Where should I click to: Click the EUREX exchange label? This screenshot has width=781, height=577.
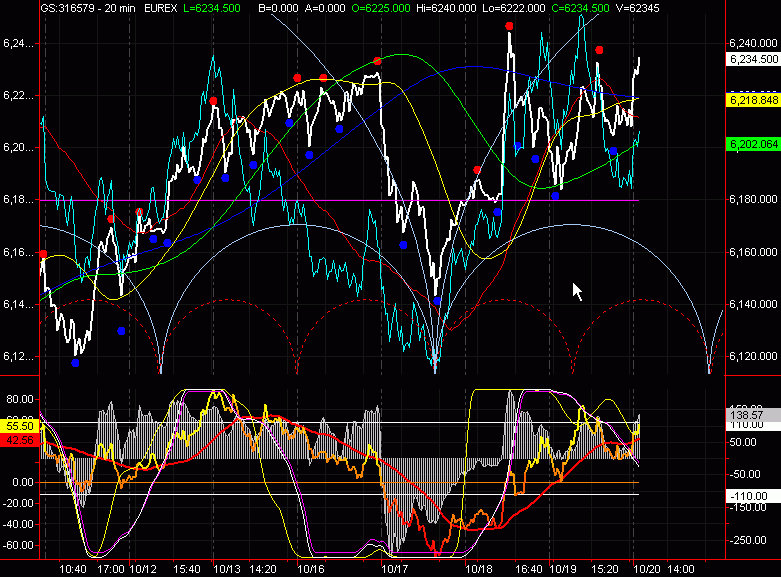pos(160,8)
